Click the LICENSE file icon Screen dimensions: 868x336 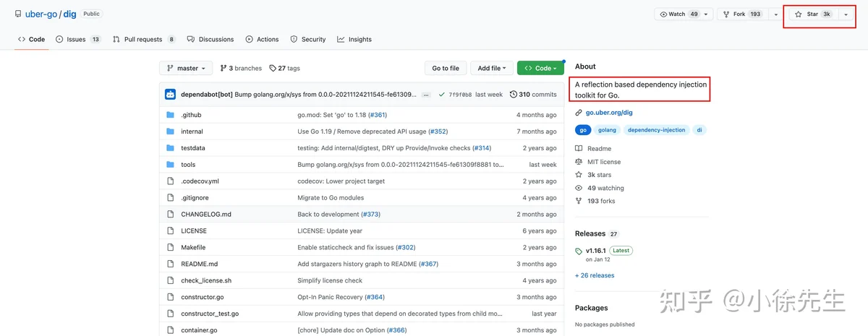(171, 231)
